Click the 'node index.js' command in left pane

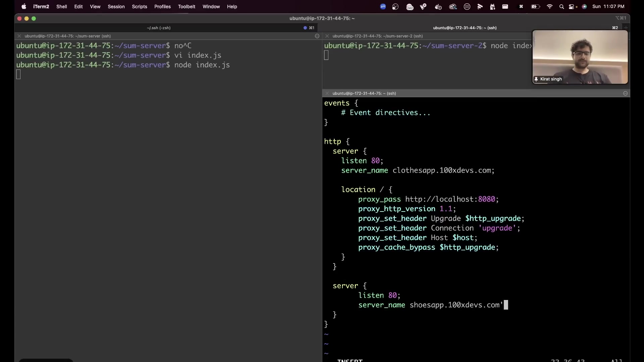202,65
